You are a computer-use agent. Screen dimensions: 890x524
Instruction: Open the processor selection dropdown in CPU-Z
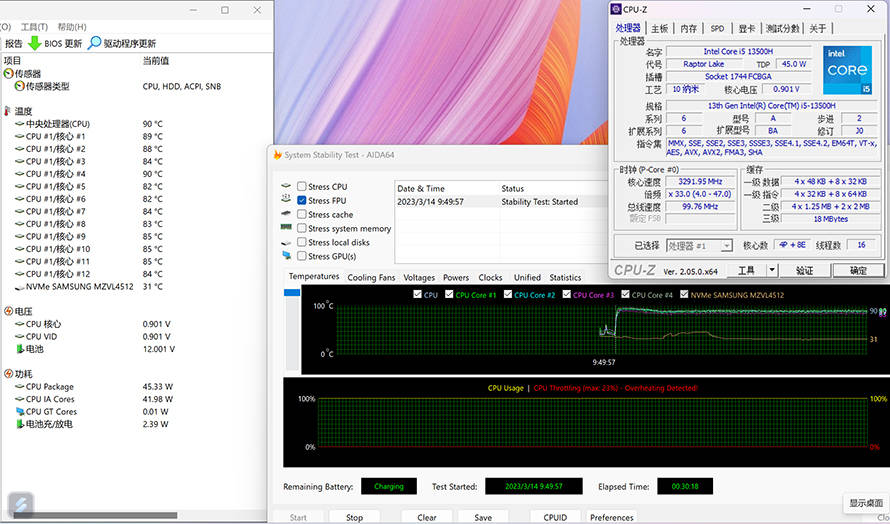coord(727,246)
